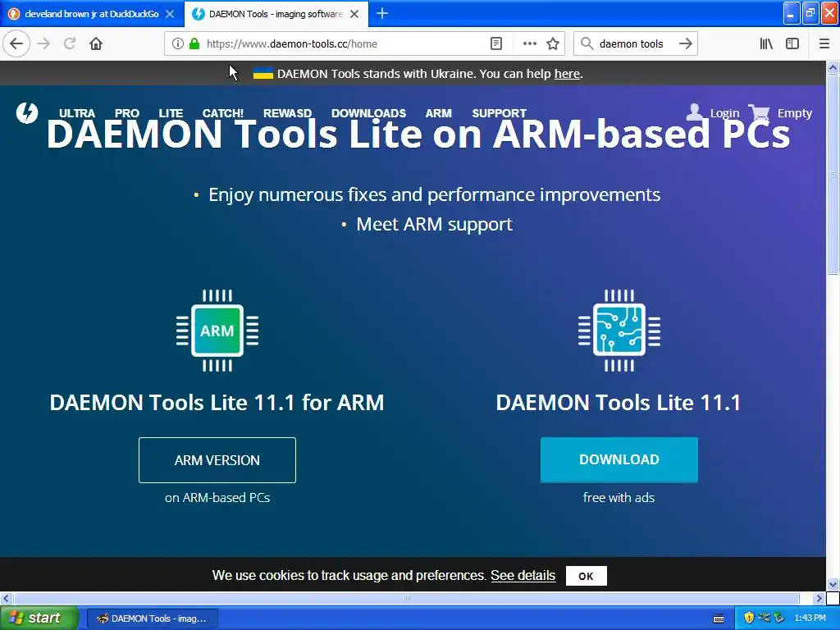Screen dimensions: 840x630
Task: Click the shield icon in system tray
Action: tap(749, 618)
